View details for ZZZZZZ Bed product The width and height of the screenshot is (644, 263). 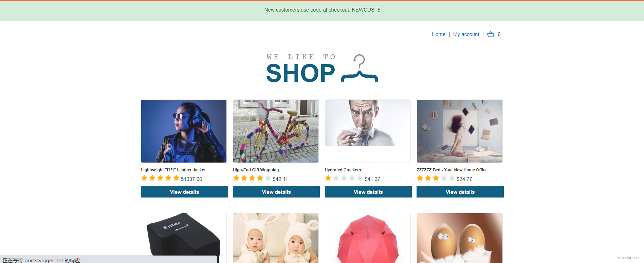(460, 192)
